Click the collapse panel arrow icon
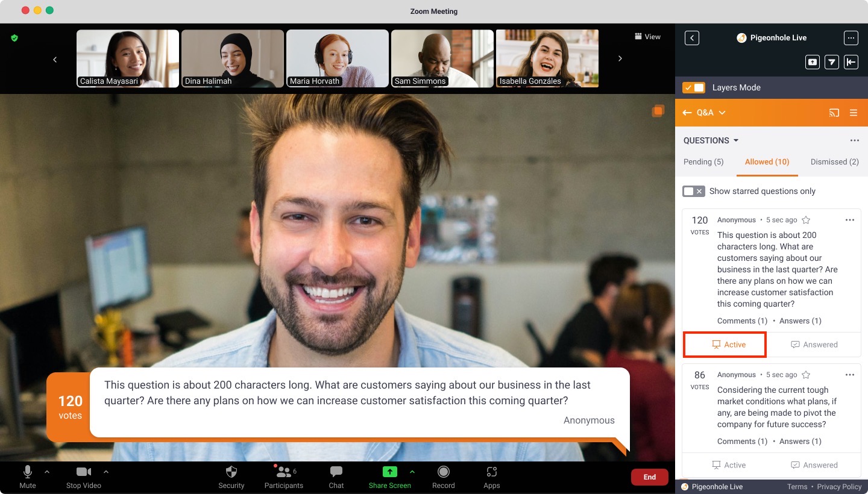The width and height of the screenshot is (868, 494). [851, 61]
